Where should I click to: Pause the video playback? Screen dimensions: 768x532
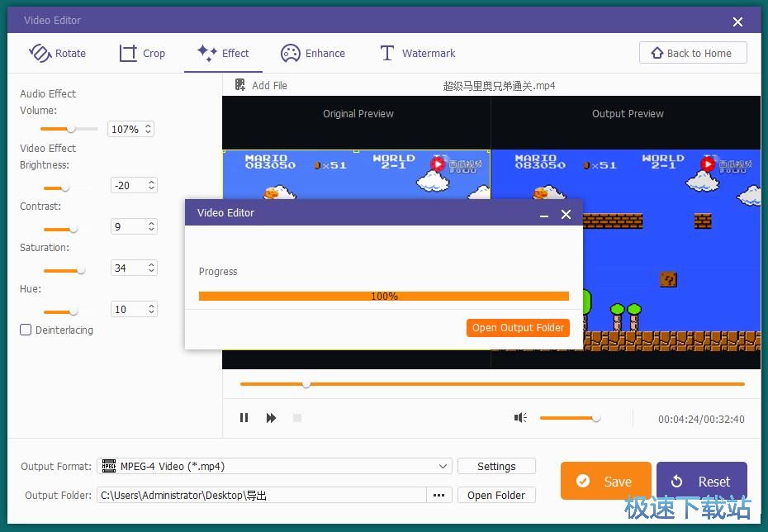pos(244,418)
